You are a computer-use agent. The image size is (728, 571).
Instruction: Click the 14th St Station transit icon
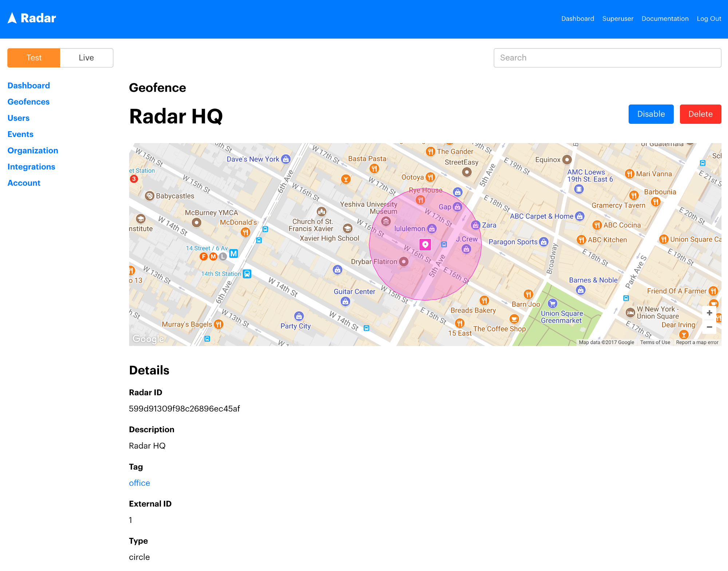247,274
